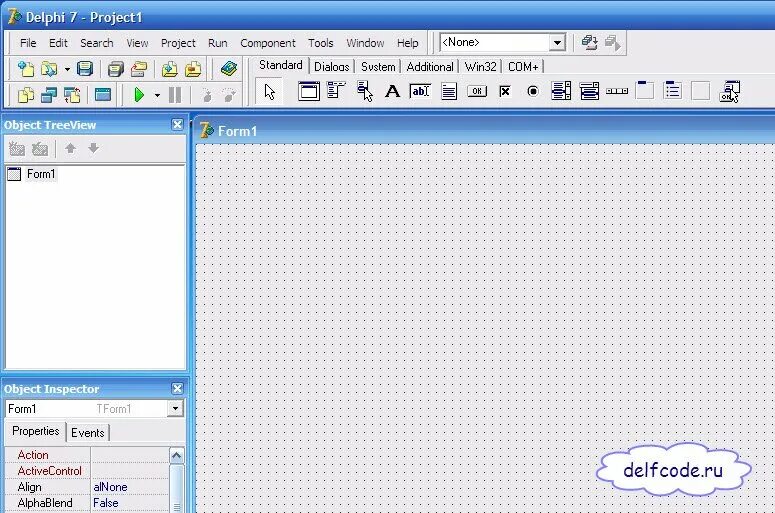The height and width of the screenshot is (513, 775).
Task: Select the MainMenu component
Action: coord(336,91)
